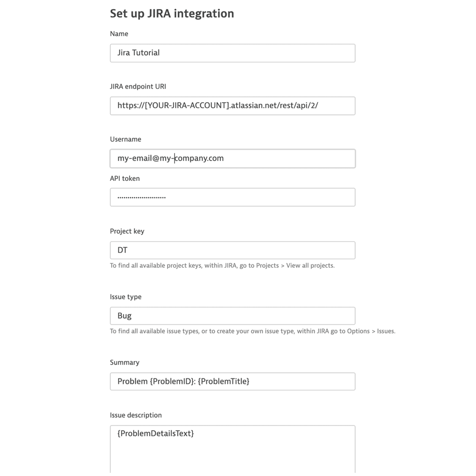Click the 'API token' label
476x476 pixels.
(125, 178)
